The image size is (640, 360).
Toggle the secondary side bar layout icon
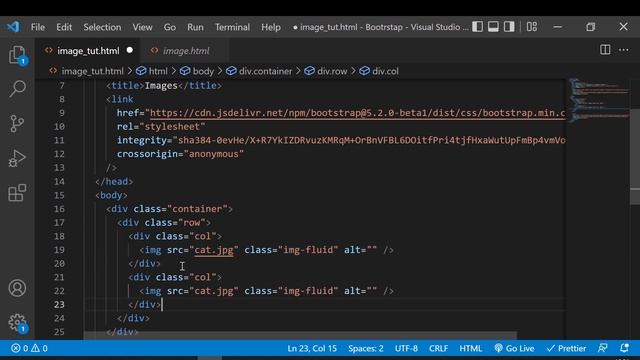pos(509,27)
